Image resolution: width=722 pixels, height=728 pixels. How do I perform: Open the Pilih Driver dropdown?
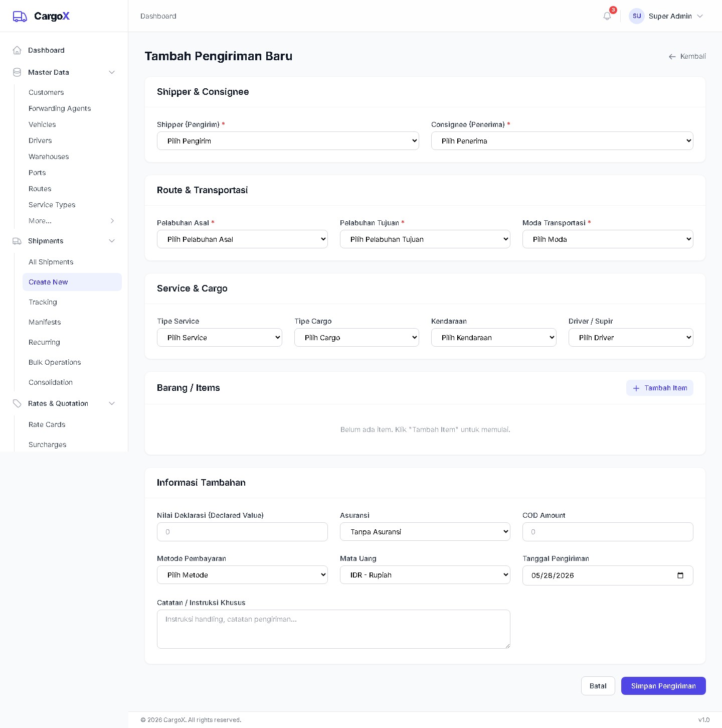point(631,338)
